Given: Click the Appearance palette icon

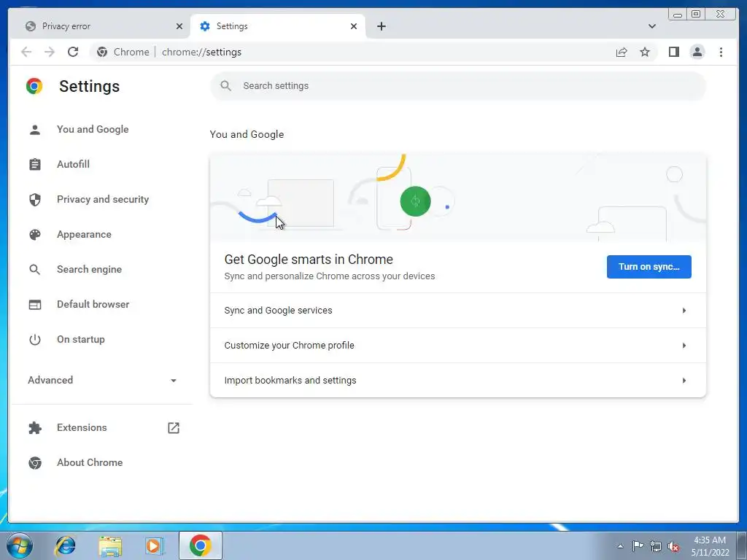Looking at the screenshot, I should pyautogui.click(x=35, y=234).
